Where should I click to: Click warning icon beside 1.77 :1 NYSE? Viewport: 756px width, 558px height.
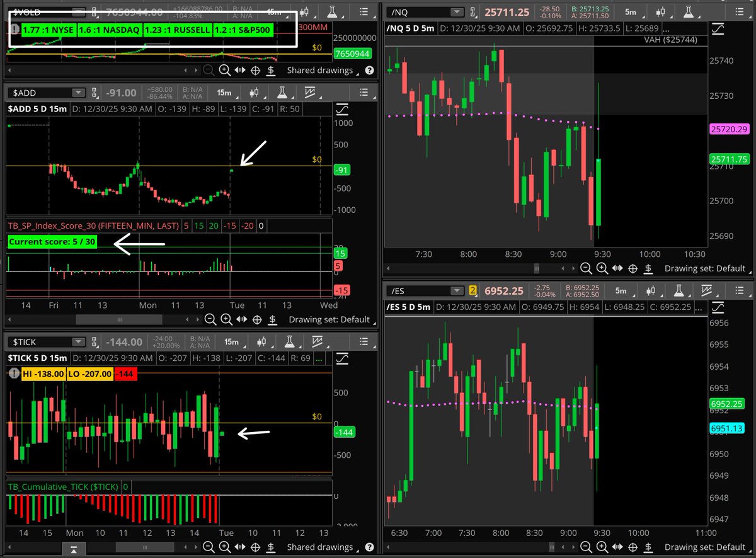point(14,29)
